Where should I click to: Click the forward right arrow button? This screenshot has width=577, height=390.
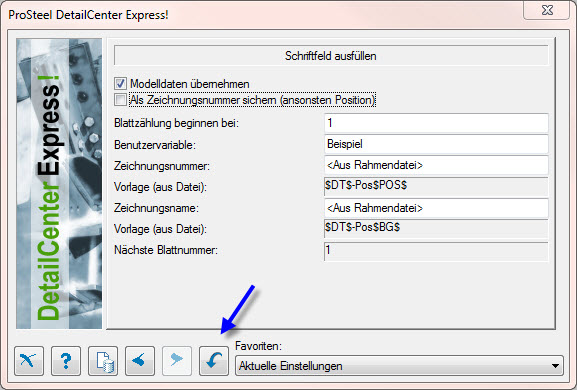click(x=177, y=361)
